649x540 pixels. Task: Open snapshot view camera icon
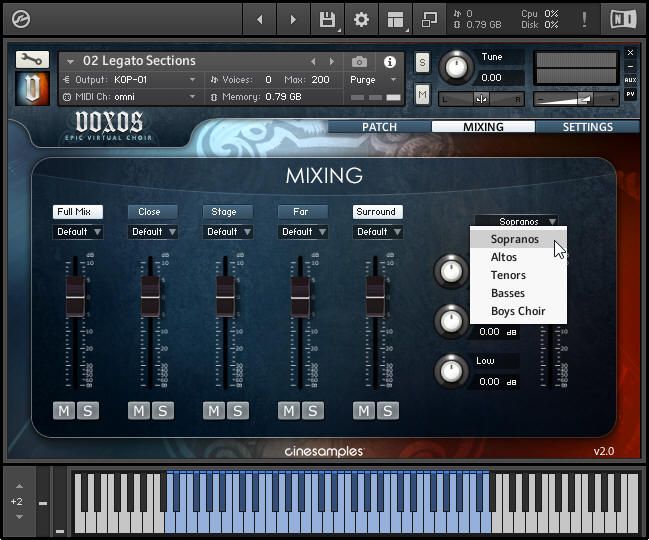[x=359, y=62]
